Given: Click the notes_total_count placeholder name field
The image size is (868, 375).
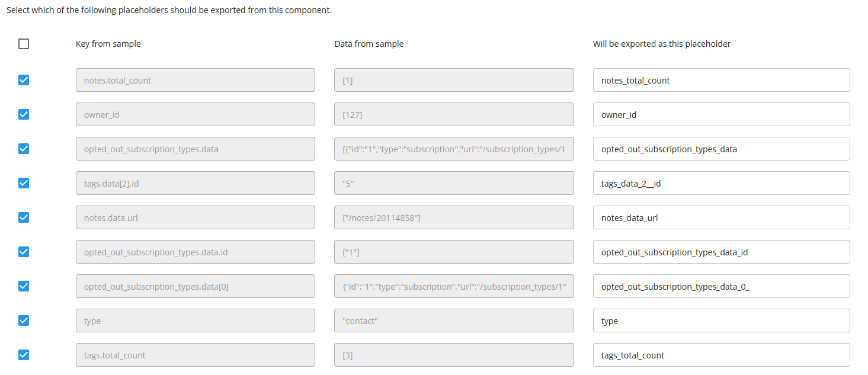Looking at the screenshot, I should coord(720,79).
